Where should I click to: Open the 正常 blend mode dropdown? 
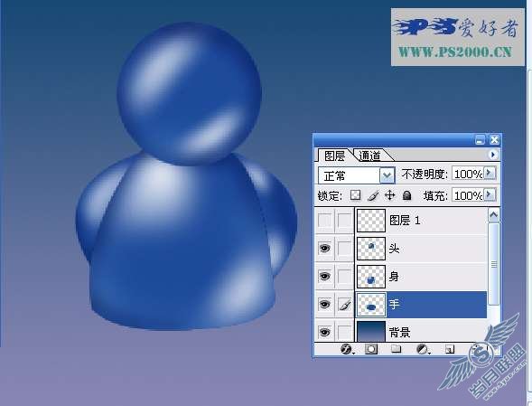tap(387, 175)
